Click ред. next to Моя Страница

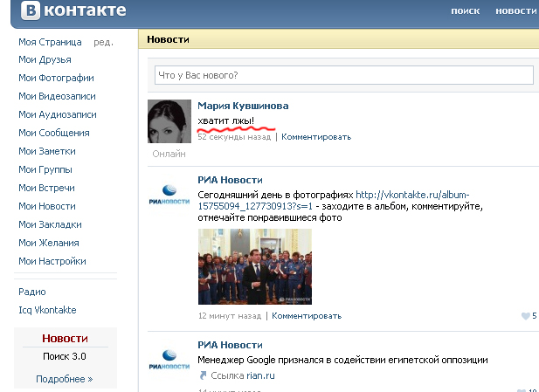pos(103,42)
